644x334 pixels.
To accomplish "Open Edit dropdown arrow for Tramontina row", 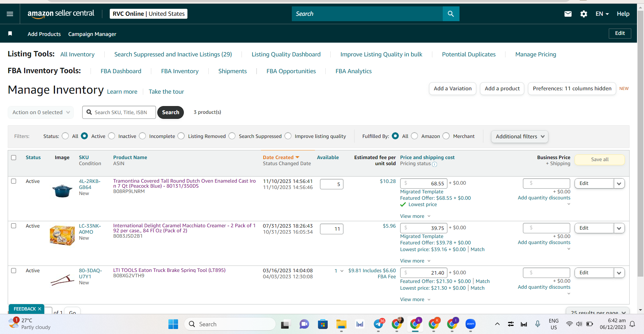I will pyautogui.click(x=619, y=184).
